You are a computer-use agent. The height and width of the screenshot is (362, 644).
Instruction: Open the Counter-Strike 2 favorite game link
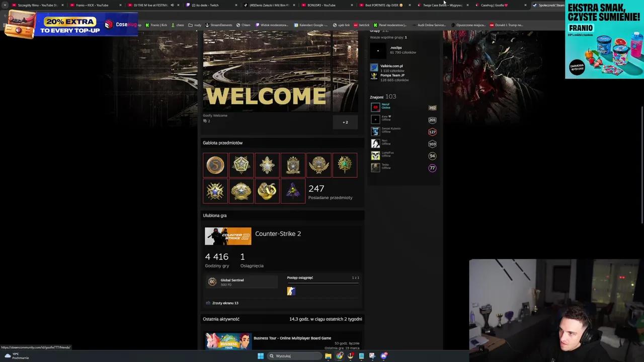[278, 233]
